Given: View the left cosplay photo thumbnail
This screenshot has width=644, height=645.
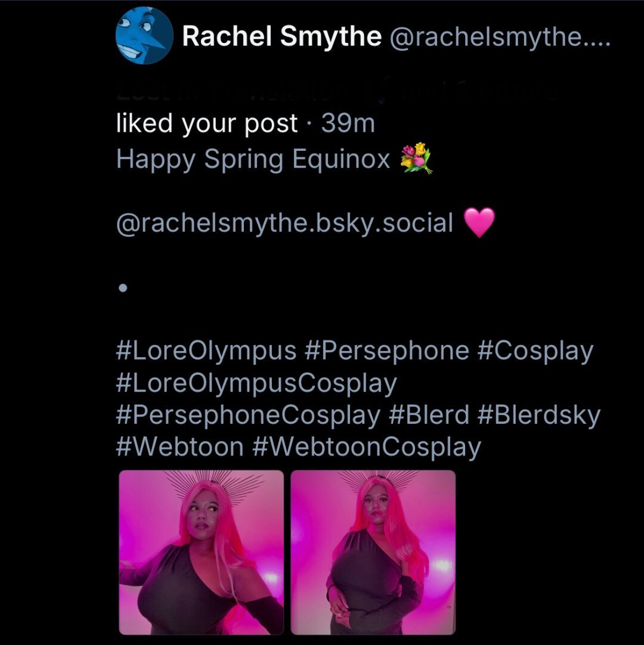Looking at the screenshot, I should click(201, 553).
